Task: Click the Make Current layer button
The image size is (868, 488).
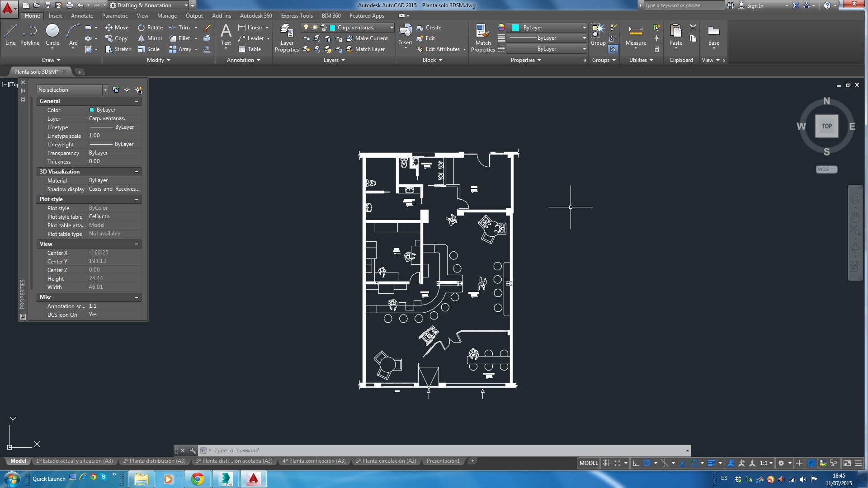Action: pos(367,38)
